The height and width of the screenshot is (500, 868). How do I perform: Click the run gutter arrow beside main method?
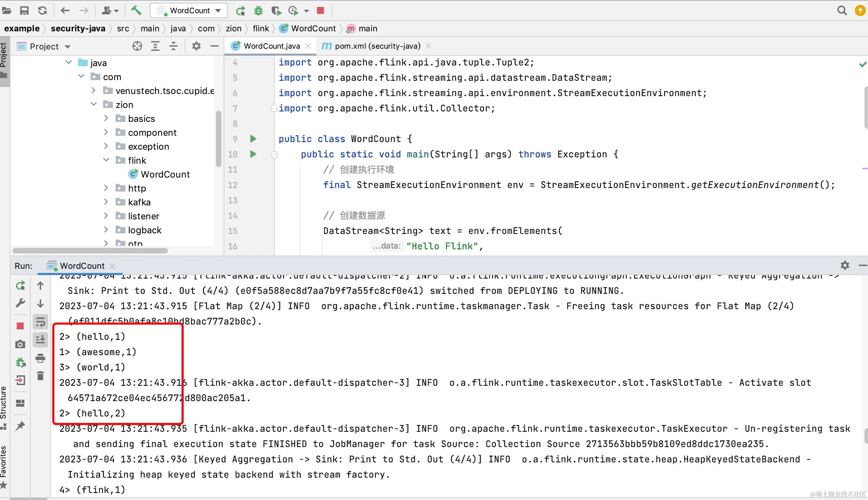pos(253,154)
